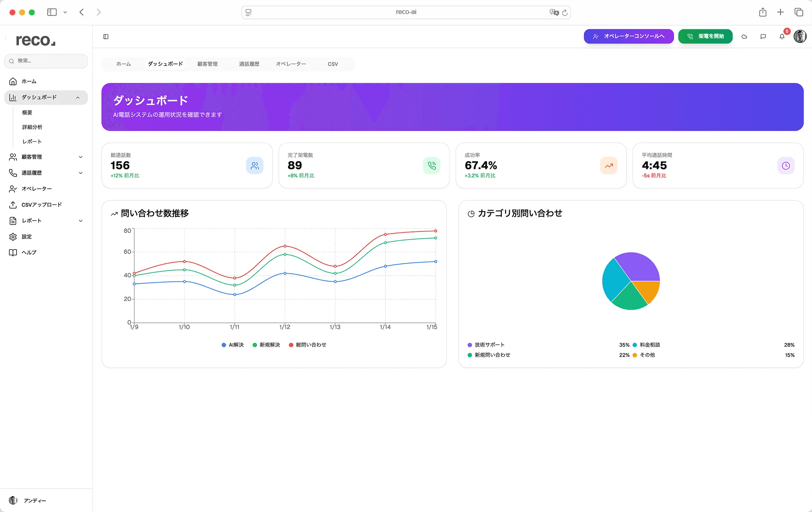Toggle the sidebar panel icon
This screenshot has height=512, width=812.
point(106,36)
